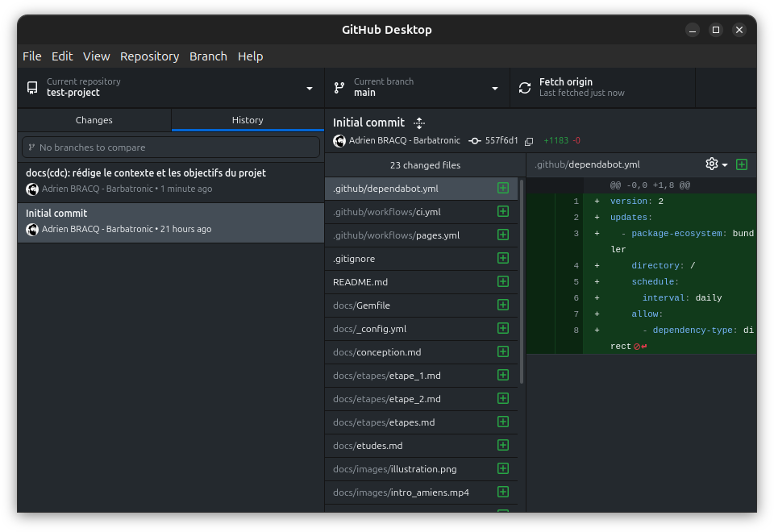Click the '+1183' additions count
Image resolution: width=774 pixels, height=532 pixels.
pyautogui.click(x=556, y=140)
